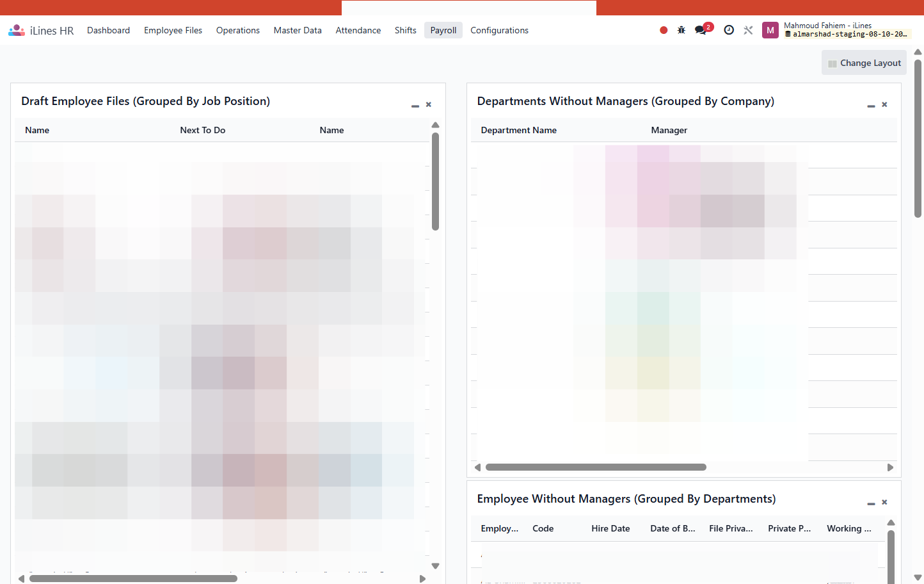Click left arrow of Departments horizontal scrollbar
This screenshot has width=924, height=584.
[477, 467]
